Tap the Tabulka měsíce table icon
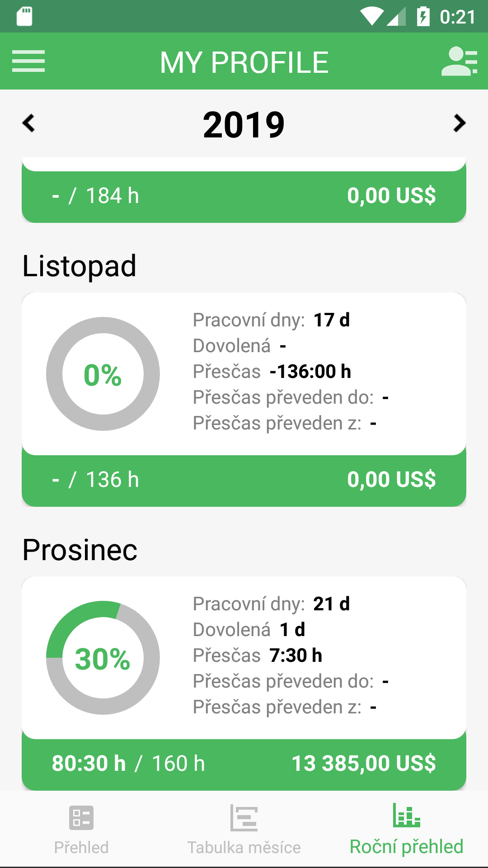The width and height of the screenshot is (488, 868). pyautogui.click(x=244, y=817)
